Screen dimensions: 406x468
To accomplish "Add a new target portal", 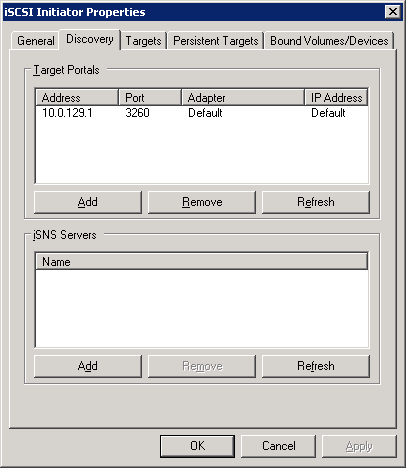I will click(x=88, y=202).
